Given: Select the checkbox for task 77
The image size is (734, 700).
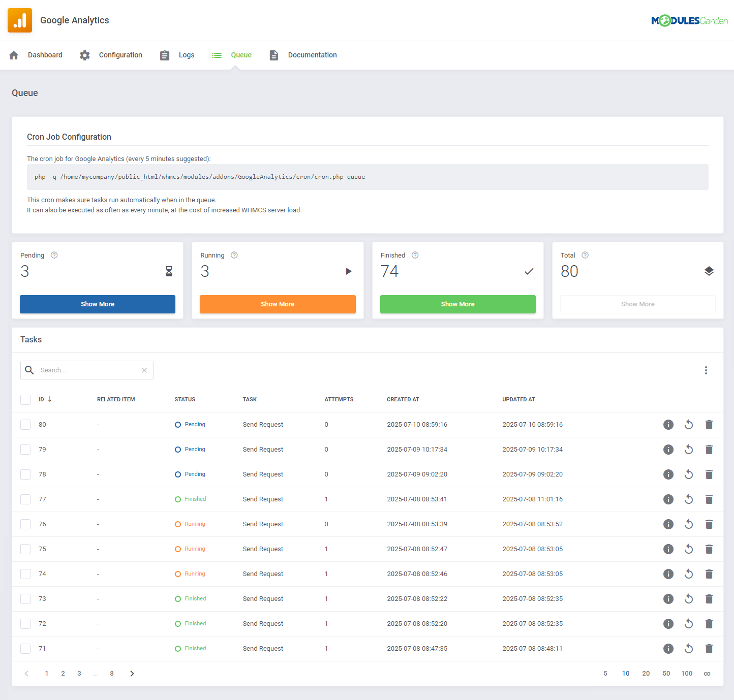Looking at the screenshot, I should tap(25, 499).
